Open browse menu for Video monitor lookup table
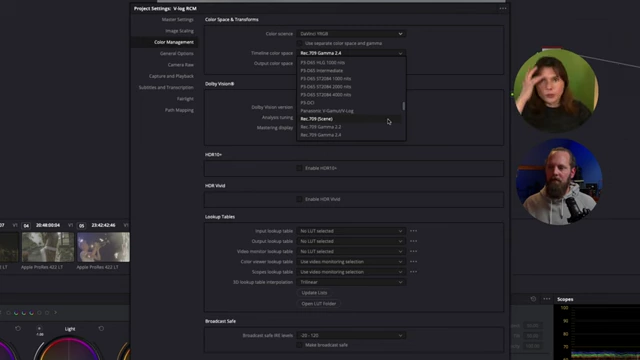This screenshot has height=360, width=640. (413, 251)
